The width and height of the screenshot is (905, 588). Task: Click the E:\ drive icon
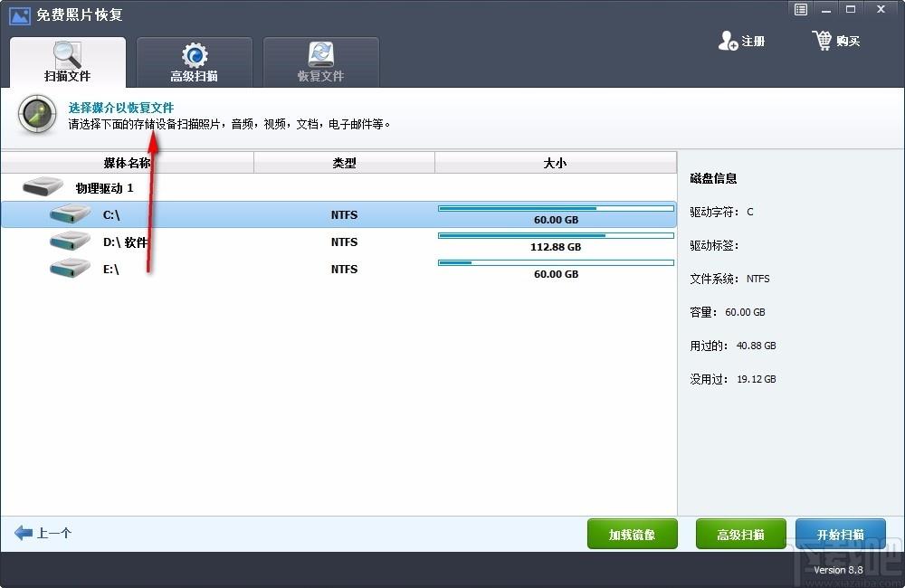71,269
